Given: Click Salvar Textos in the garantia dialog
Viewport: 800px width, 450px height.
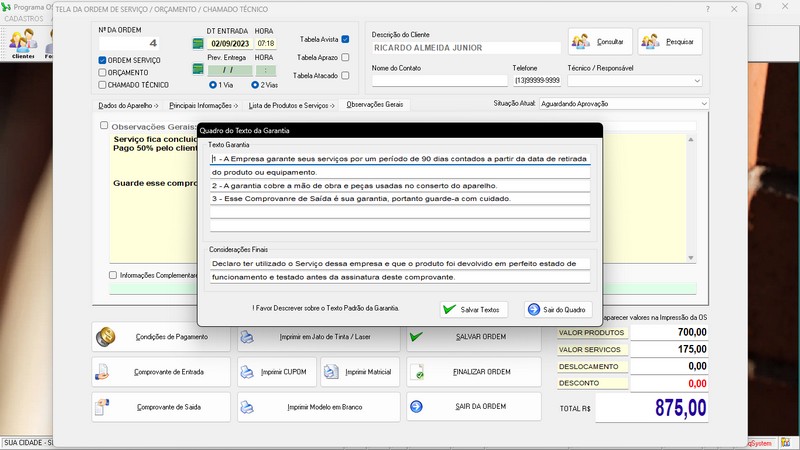Looking at the screenshot, I should tap(474, 310).
